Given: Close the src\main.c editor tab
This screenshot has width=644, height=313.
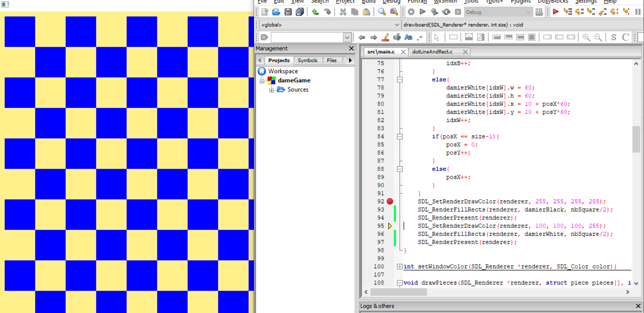Looking at the screenshot, I should pyautogui.click(x=403, y=52).
